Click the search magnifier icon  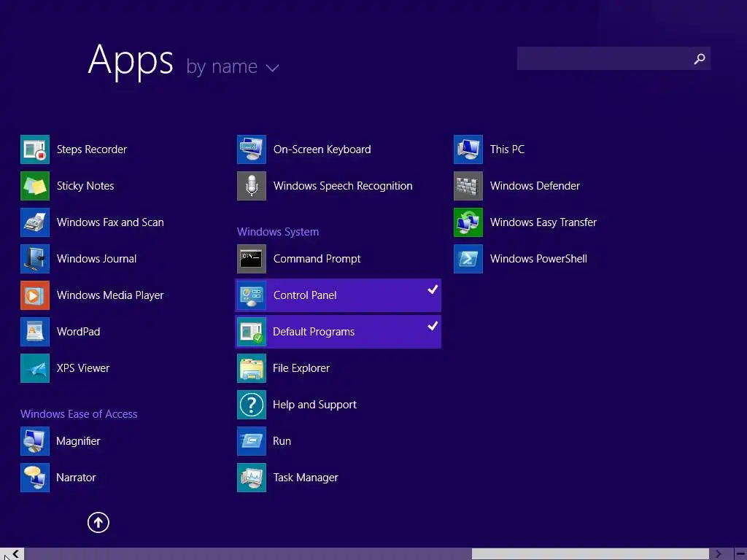700,58
